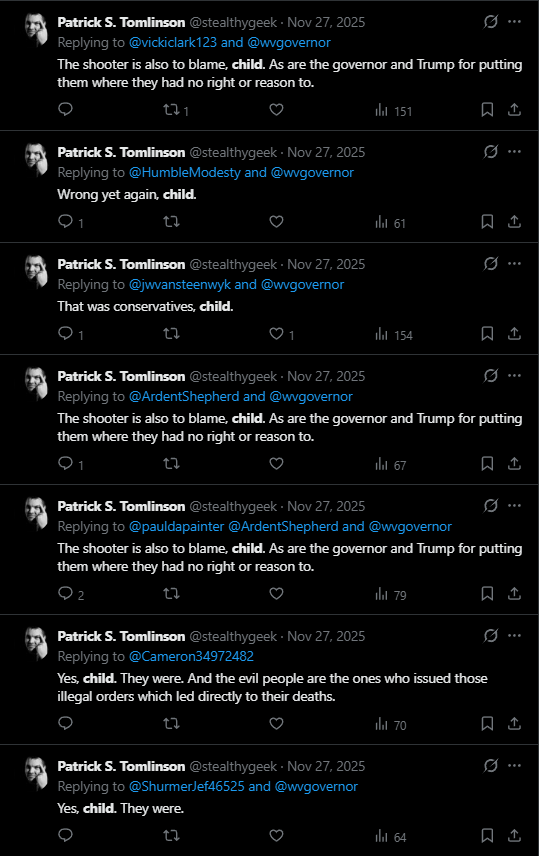Screen dimensions: 539x856
Task: Bookmark the last tweet replying to @ShurmerJef46525
Action: coord(487,835)
